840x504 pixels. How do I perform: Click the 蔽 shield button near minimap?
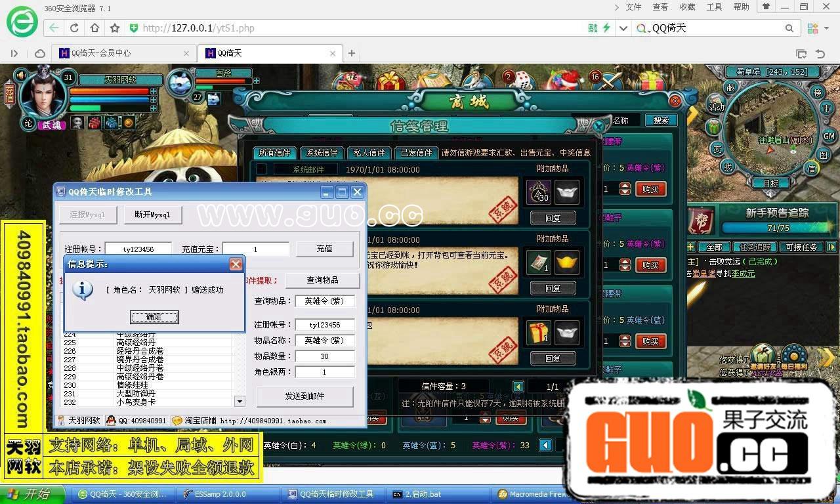pyautogui.click(x=730, y=87)
